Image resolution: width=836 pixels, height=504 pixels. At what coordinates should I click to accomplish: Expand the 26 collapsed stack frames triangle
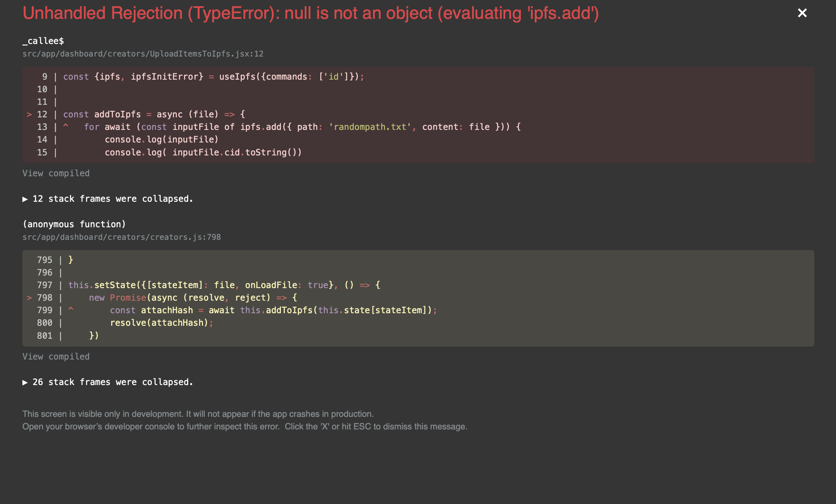[25, 382]
